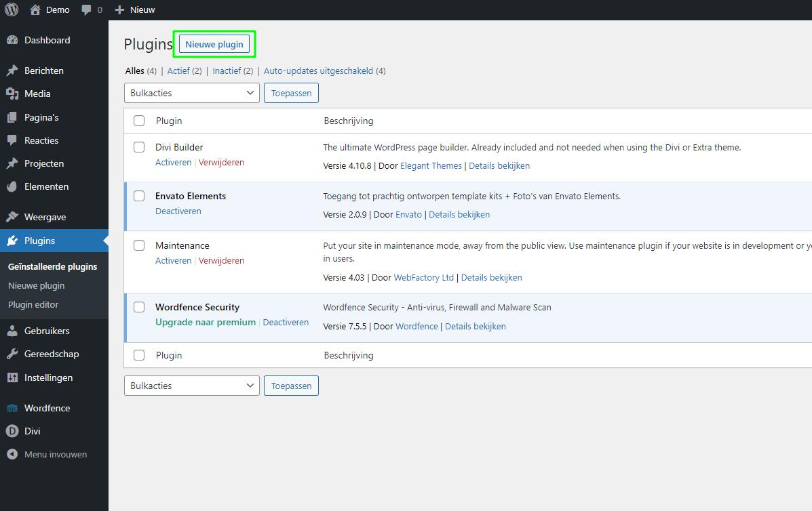Check the Wordfence Security plugin checkbox
The image size is (812, 511).
(139, 307)
